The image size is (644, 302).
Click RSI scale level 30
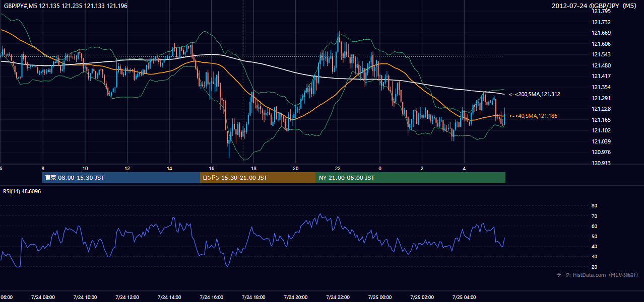pos(594,257)
